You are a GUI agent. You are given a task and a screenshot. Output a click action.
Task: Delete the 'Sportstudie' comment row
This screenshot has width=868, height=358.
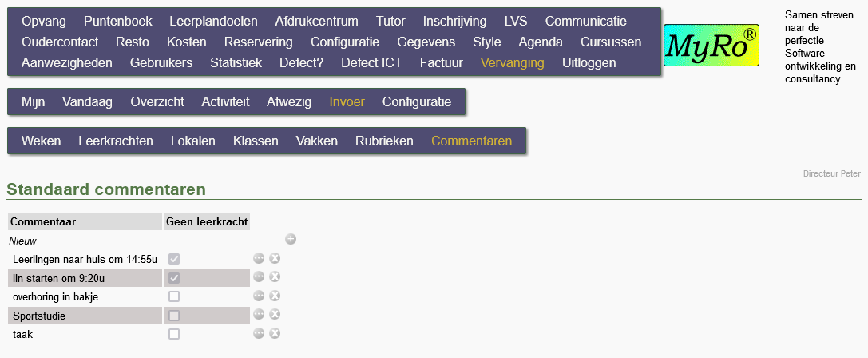[x=275, y=314]
